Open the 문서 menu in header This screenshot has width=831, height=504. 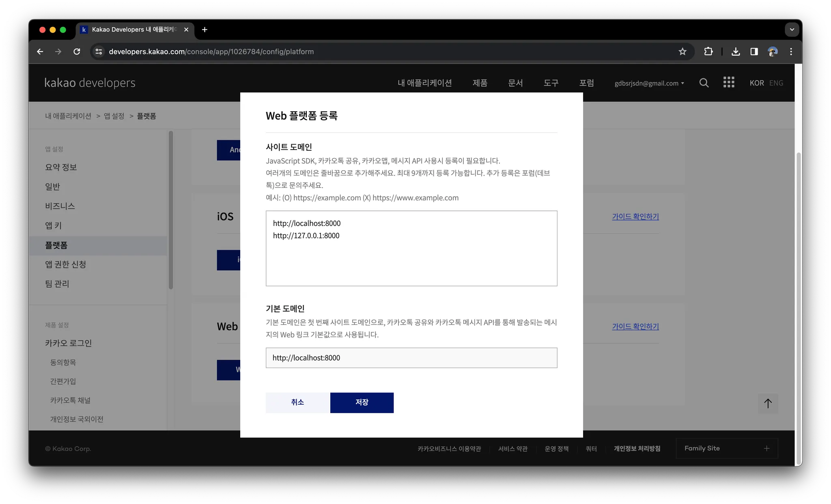(515, 83)
